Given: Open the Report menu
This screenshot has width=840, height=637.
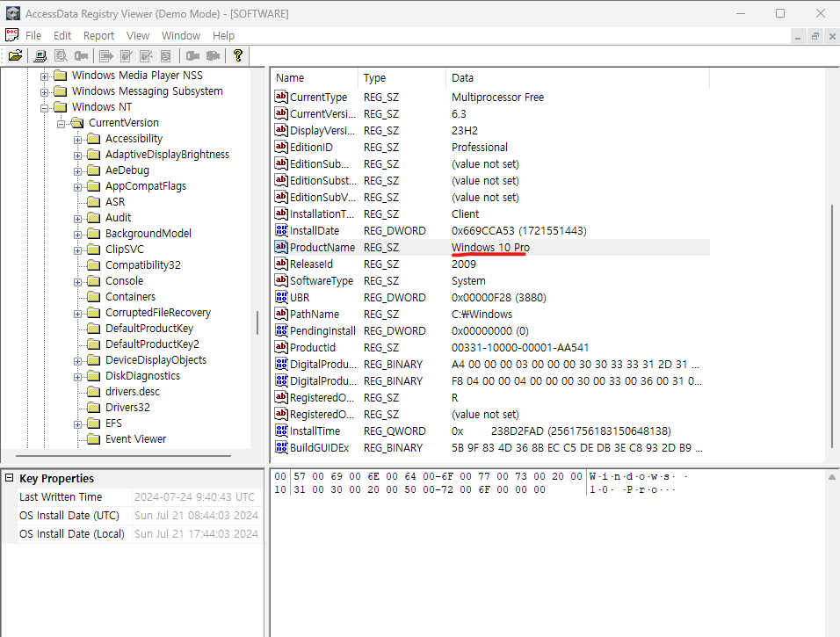Looking at the screenshot, I should click(98, 35).
